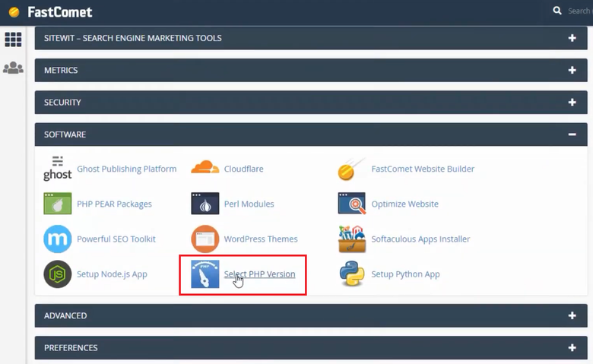Collapse the Software section minus sign
This screenshot has width=593, height=364.
click(572, 135)
